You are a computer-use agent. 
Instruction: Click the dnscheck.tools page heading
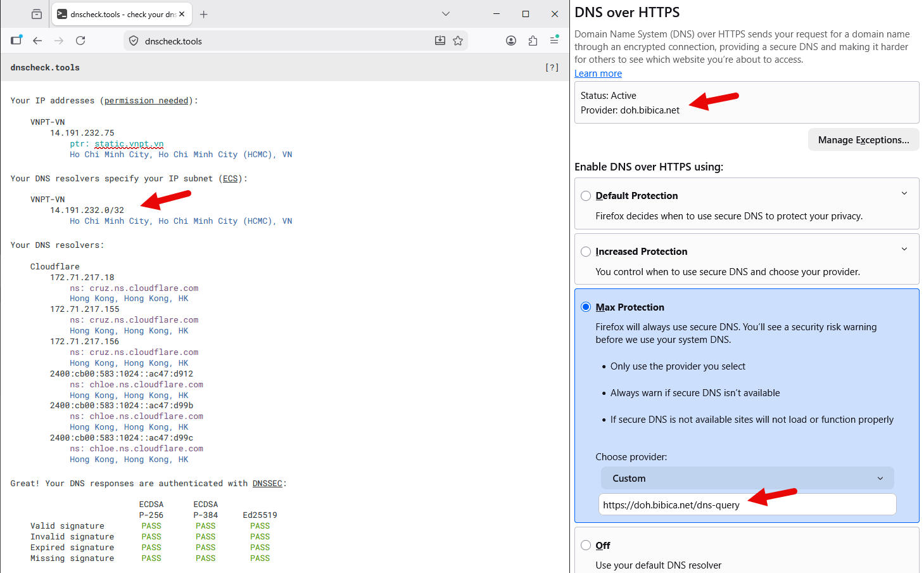tap(45, 68)
